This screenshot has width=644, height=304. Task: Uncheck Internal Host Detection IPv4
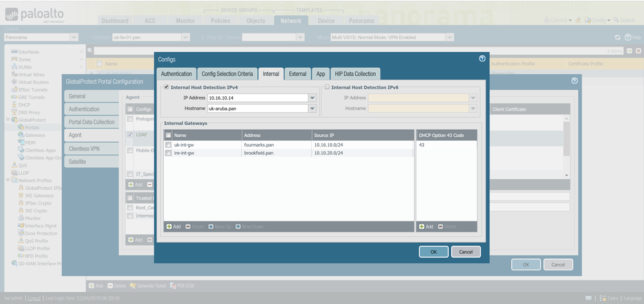(x=167, y=86)
